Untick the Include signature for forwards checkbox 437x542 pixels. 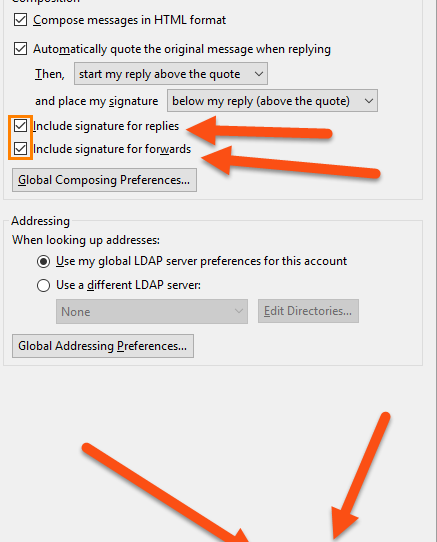click(x=20, y=149)
